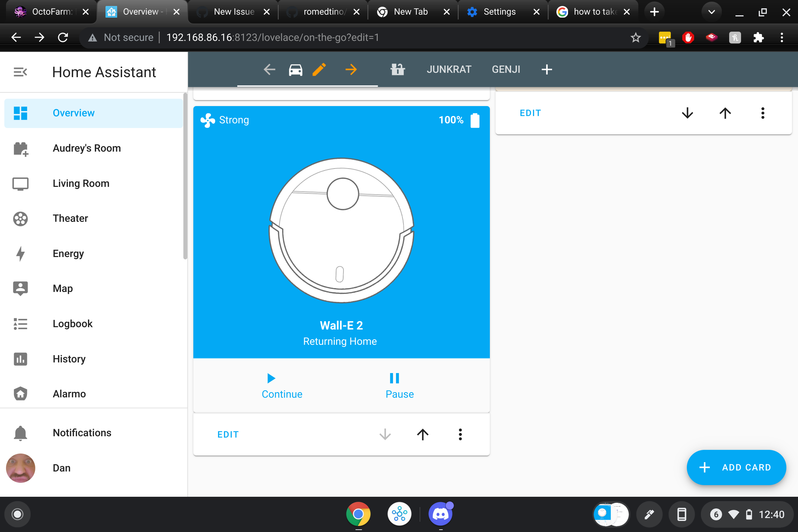Continue the Wall-E 2 vacuum cleaning
This screenshot has width=798, height=532.
tap(282, 385)
